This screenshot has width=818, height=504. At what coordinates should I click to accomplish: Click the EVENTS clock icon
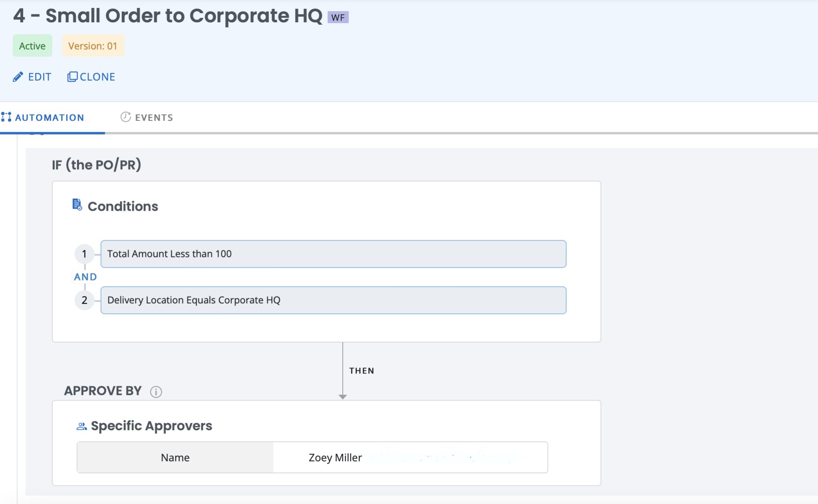pyautogui.click(x=125, y=117)
